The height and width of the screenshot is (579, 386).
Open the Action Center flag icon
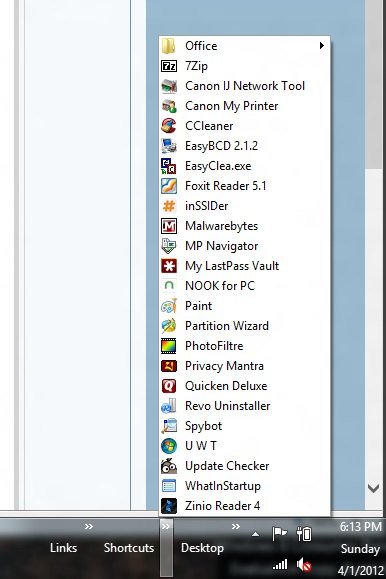(x=279, y=534)
